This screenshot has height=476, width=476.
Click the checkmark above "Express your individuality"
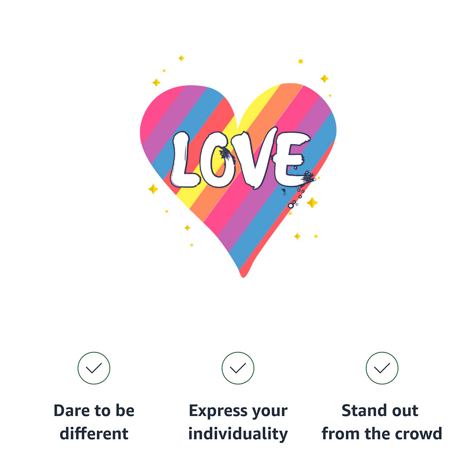coord(238,368)
